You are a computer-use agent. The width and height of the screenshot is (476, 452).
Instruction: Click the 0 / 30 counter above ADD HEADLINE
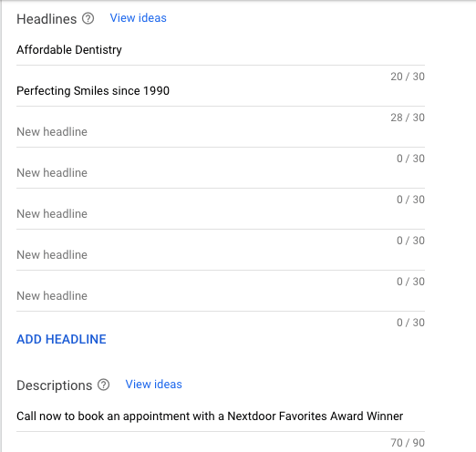[x=410, y=323]
